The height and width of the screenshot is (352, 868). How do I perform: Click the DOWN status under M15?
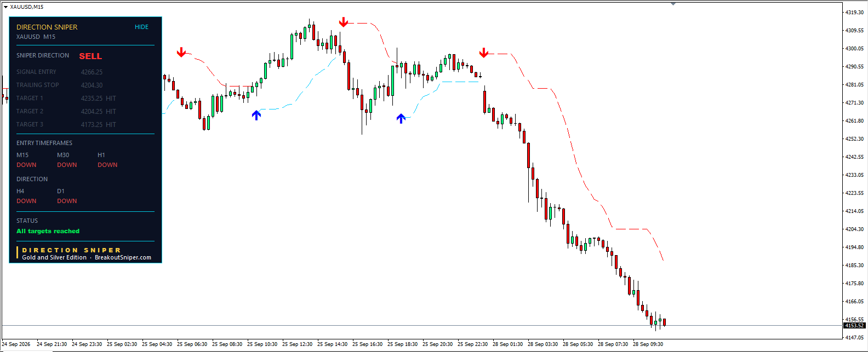[26, 165]
